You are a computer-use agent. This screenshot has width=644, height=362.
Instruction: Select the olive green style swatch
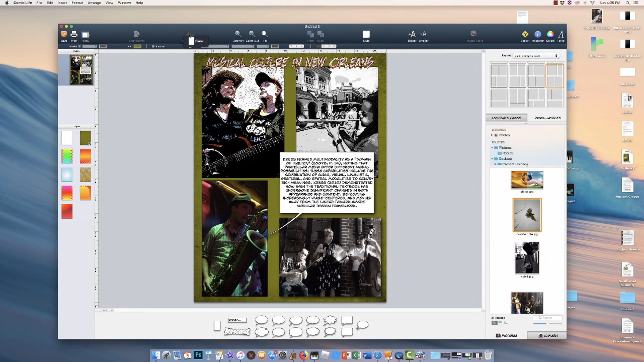(85, 138)
